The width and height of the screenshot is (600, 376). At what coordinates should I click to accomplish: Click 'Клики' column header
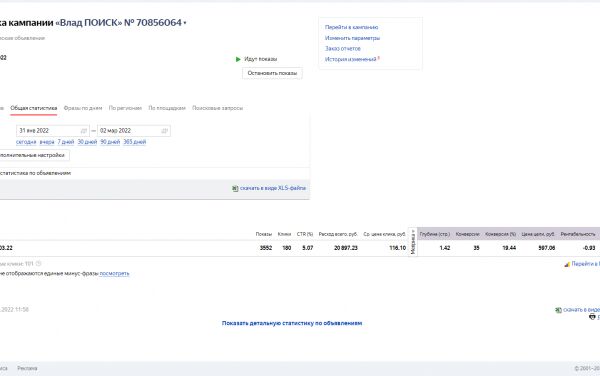pyautogui.click(x=284, y=234)
